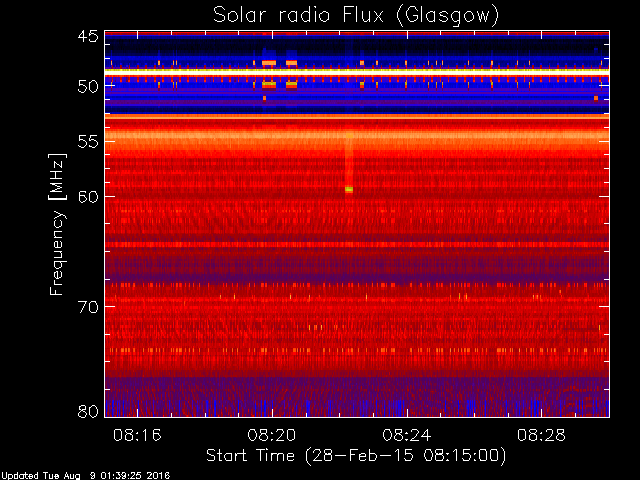Click the 08:24 time tick label
The height and width of the screenshot is (480, 640).
[x=407, y=435]
